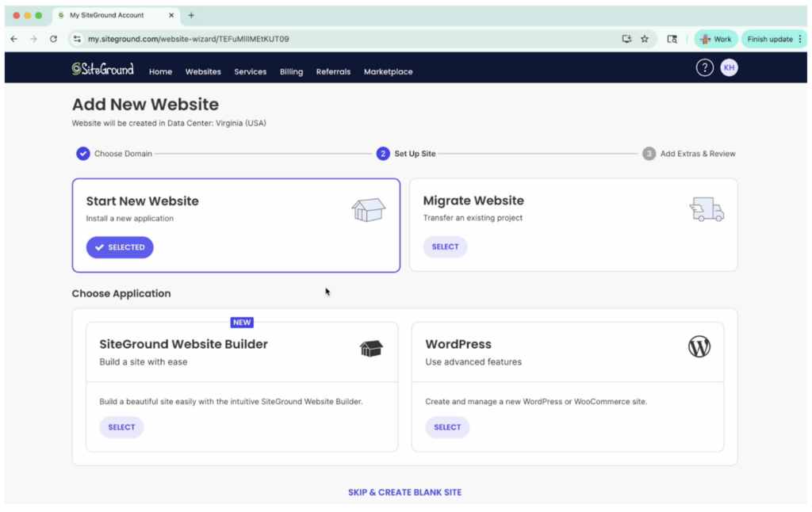Open the Websites menu
The width and height of the screenshot is (812, 512).
pyautogui.click(x=203, y=71)
